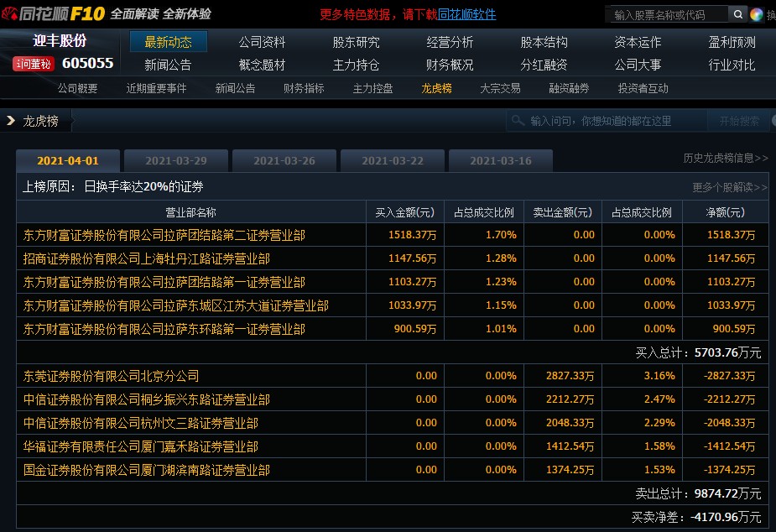The height and width of the screenshot is (532, 776).
Task: Open 更多个股解读>> link
Action: coord(730,187)
